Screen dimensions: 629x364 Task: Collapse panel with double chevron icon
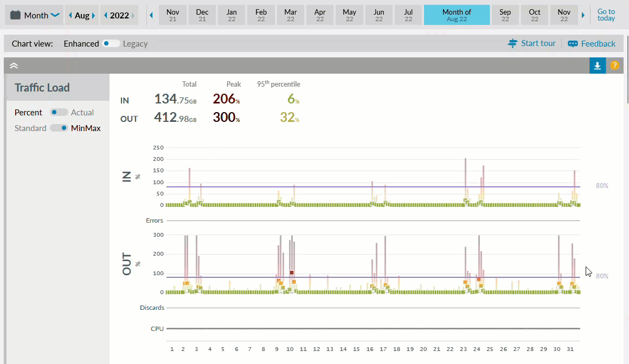(14, 66)
